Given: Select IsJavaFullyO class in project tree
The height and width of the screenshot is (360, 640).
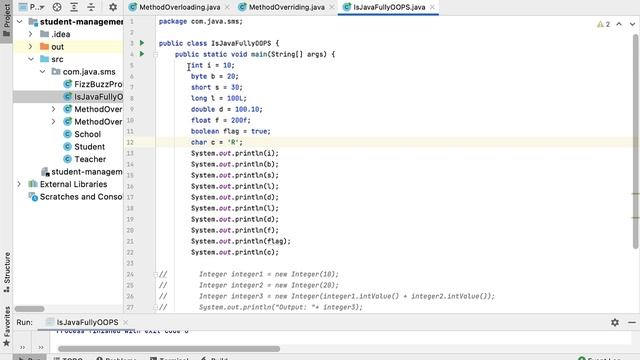Looking at the screenshot, I should point(93,97).
